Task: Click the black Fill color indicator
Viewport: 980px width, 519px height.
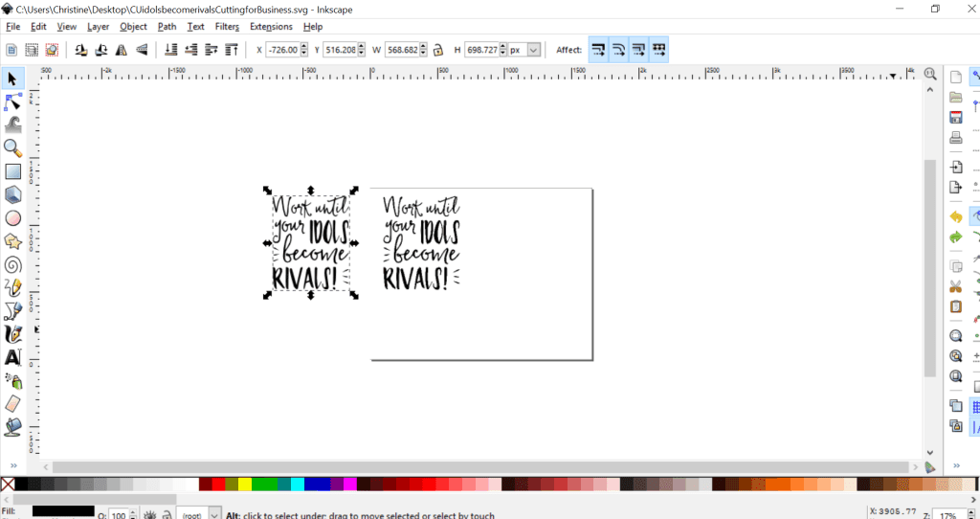Action: pyautogui.click(x=63, y=511)
